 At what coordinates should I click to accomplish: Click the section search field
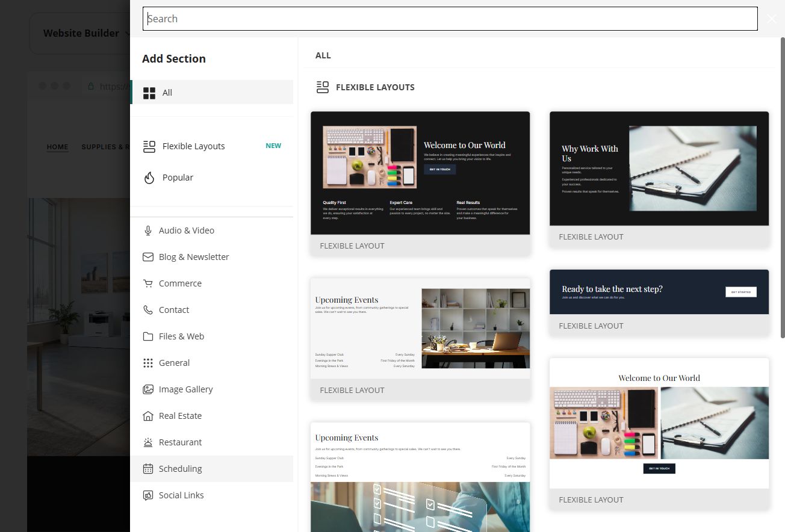pyautogui.click(x=450, y=19)
